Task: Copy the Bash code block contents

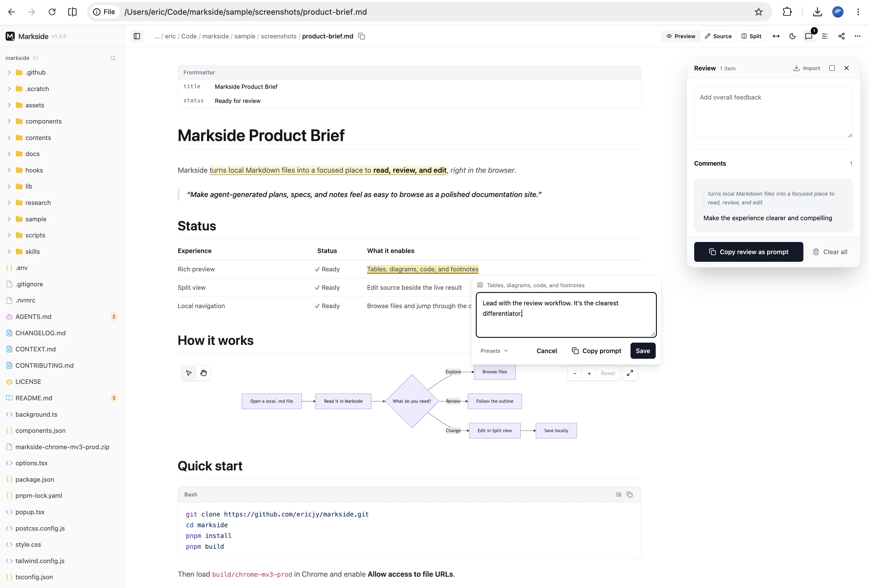Action: pos(630,494)
